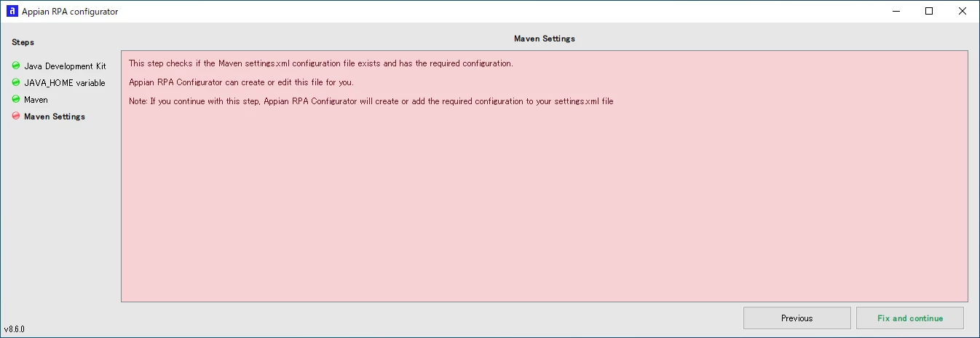
Task: Click the green status icon beside JAVA_HOME variable
Action: point(16,82)
